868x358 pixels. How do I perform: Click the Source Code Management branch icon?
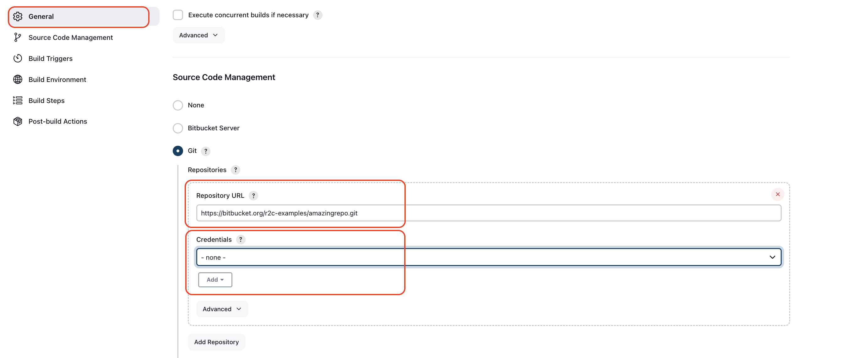18,37
